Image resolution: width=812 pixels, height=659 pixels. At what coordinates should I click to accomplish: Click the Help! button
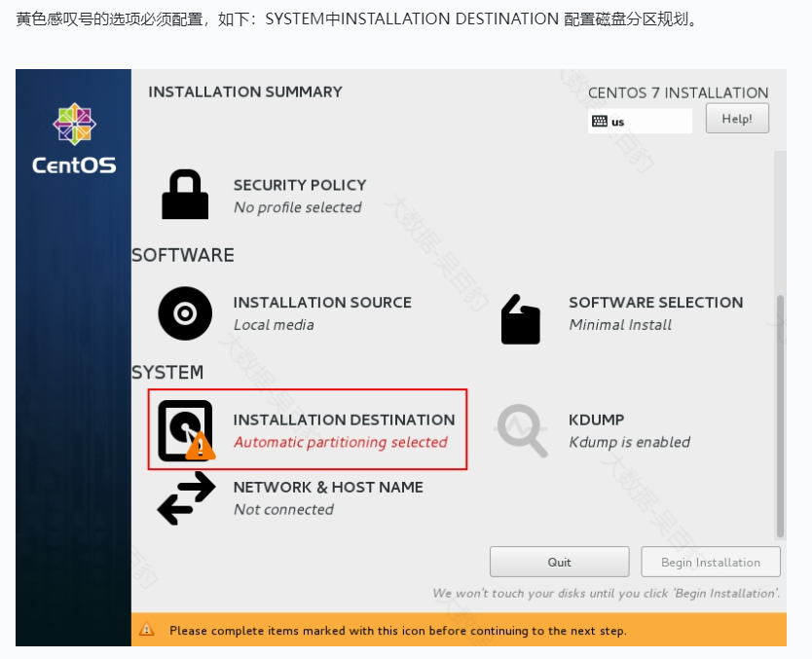point(737,119)
